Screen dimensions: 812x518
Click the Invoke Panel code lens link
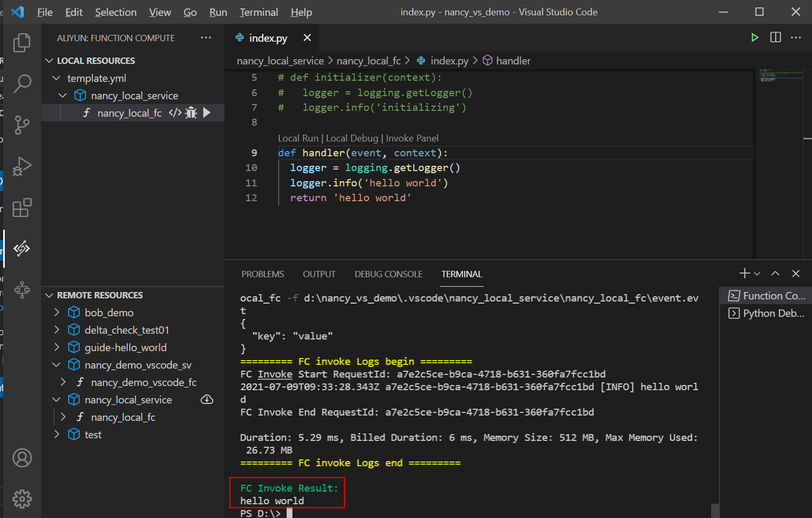[412, 138]
